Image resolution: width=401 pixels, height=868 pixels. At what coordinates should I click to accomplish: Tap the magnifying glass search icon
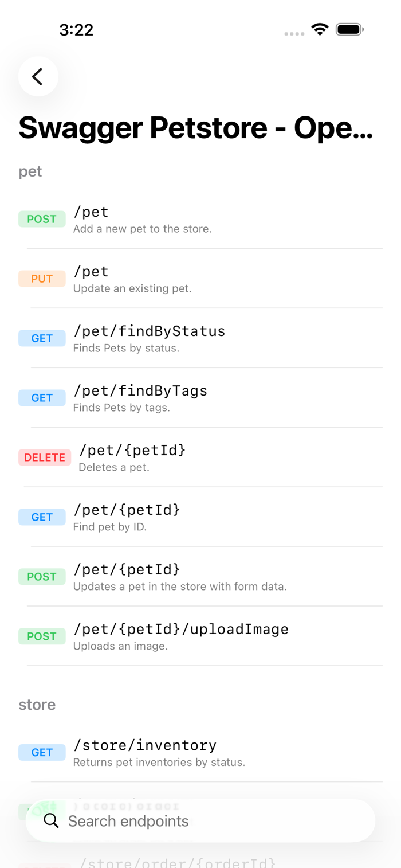(51, 820)
